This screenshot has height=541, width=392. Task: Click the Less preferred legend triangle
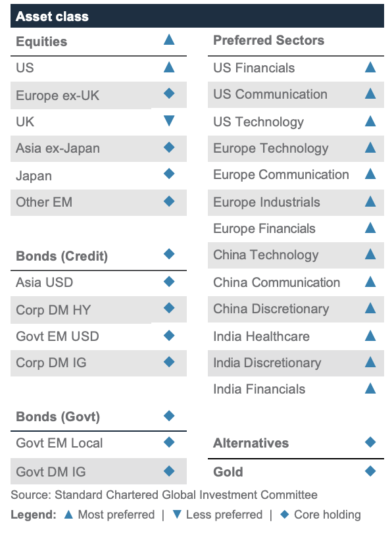[x=177, y=515]
